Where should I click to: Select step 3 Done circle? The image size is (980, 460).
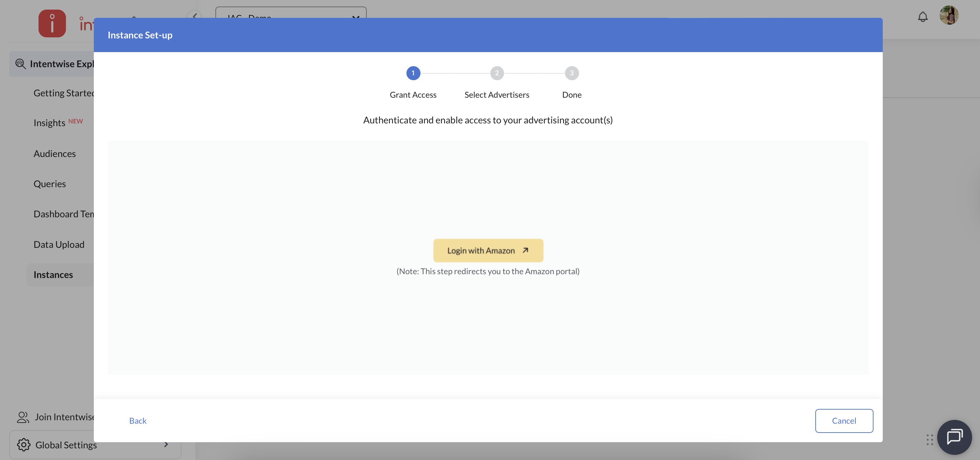coord(571,73)
